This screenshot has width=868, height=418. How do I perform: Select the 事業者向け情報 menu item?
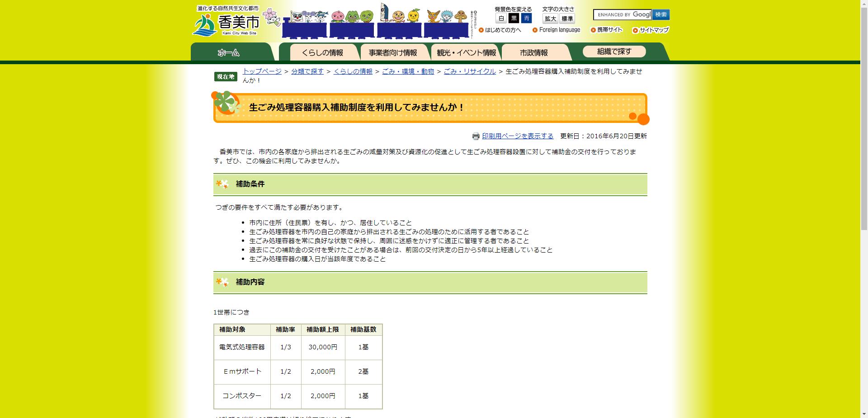(393, 52)
